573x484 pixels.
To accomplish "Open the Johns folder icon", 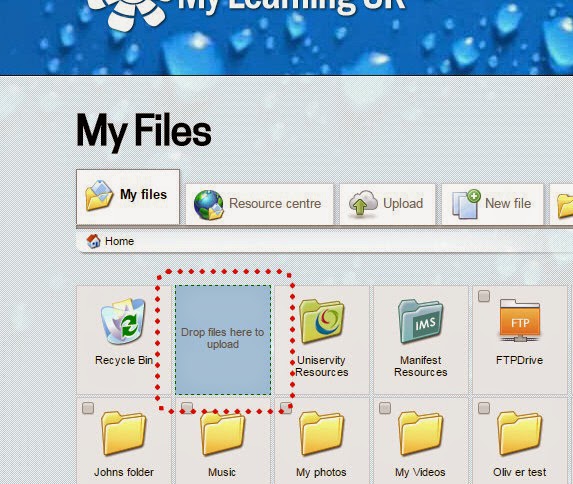I will (124, 434).
